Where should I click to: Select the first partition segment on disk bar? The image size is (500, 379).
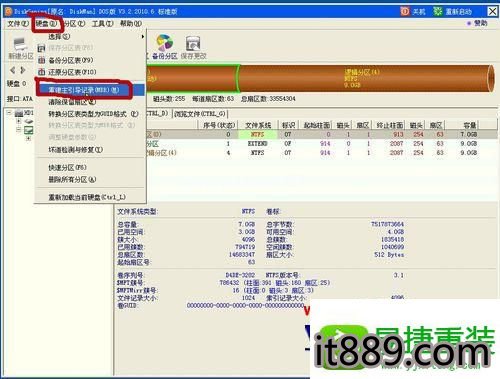(193, 78)
